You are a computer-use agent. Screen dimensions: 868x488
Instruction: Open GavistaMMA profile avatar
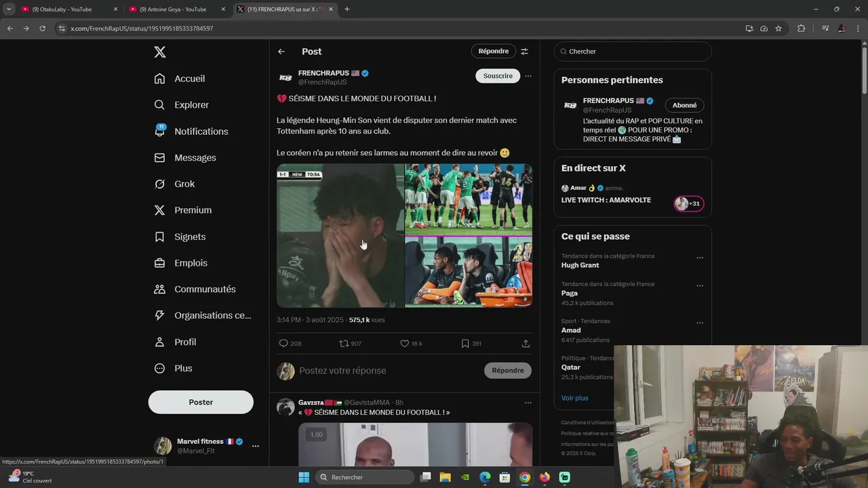point(285,407)
